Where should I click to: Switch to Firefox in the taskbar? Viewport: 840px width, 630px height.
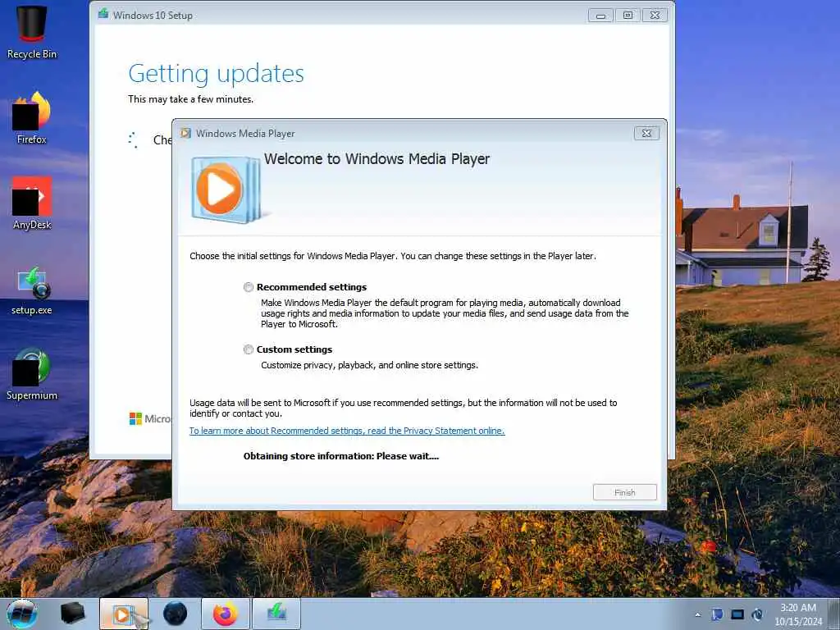tap(226, 614)
